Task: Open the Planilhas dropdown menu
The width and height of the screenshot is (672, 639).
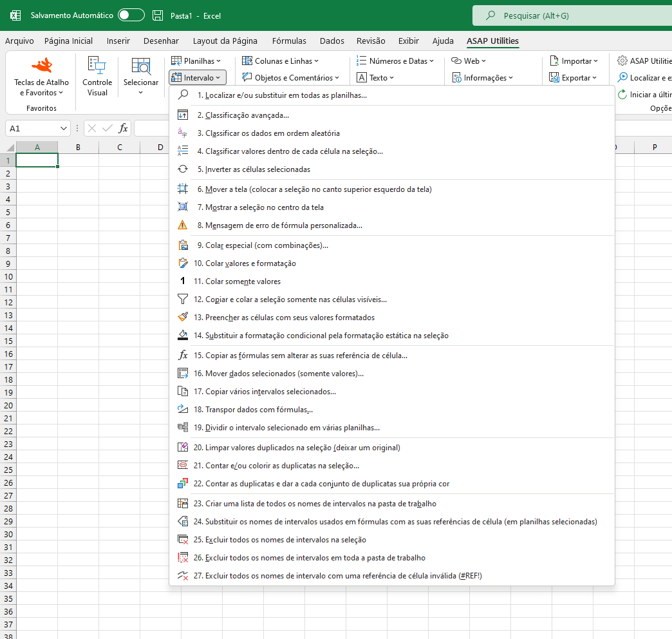Action: tap(196, 61)
